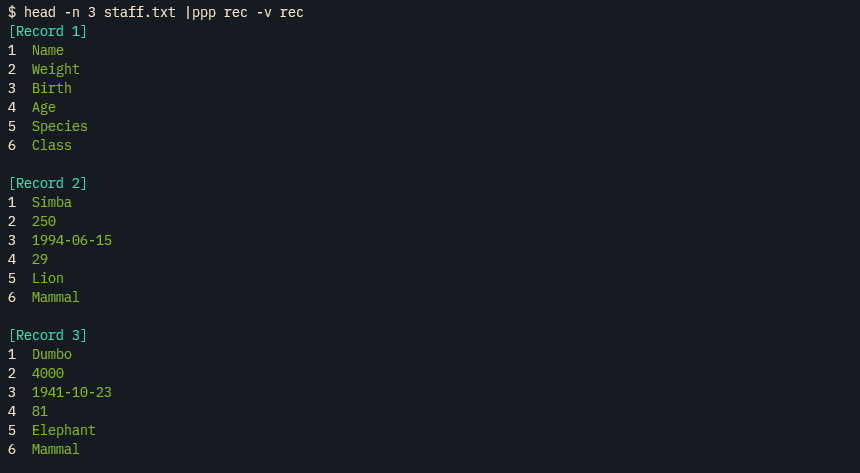860x473 pixels.
Task: Click the Record 3 header
Action: 48,335
